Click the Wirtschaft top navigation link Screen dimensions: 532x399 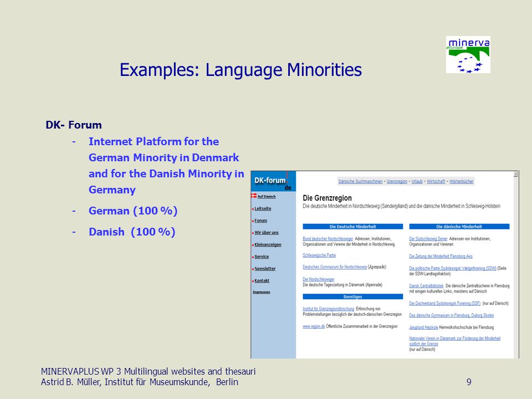[436, 182]
